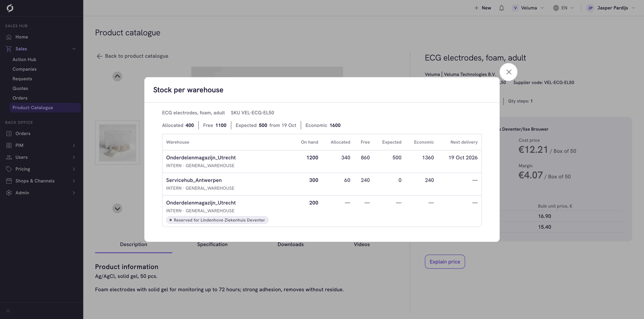Switch to the Description tab
Image resolution: width=644 pixels, height=319 pixels.
click(x=134, y=245)
